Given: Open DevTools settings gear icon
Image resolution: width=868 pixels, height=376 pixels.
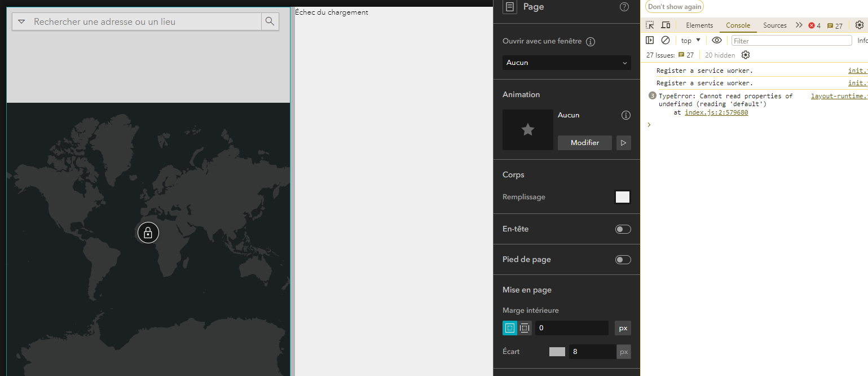Looking at the screenshot, I should [859, 25].
